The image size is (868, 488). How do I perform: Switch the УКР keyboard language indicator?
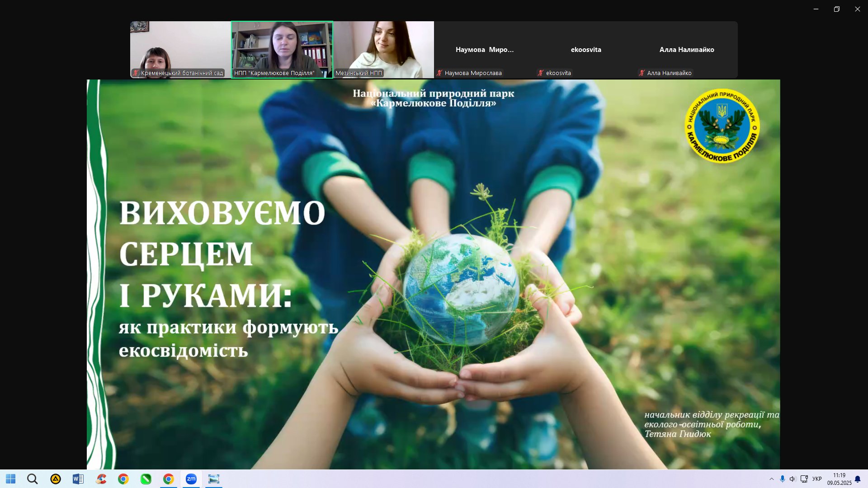tap(817, 479)
